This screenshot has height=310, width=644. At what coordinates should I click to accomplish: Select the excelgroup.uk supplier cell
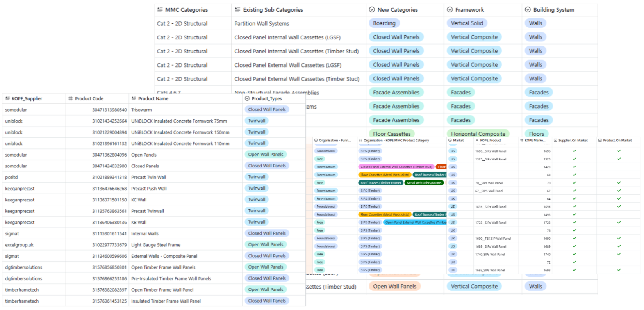tap(34, 245)
